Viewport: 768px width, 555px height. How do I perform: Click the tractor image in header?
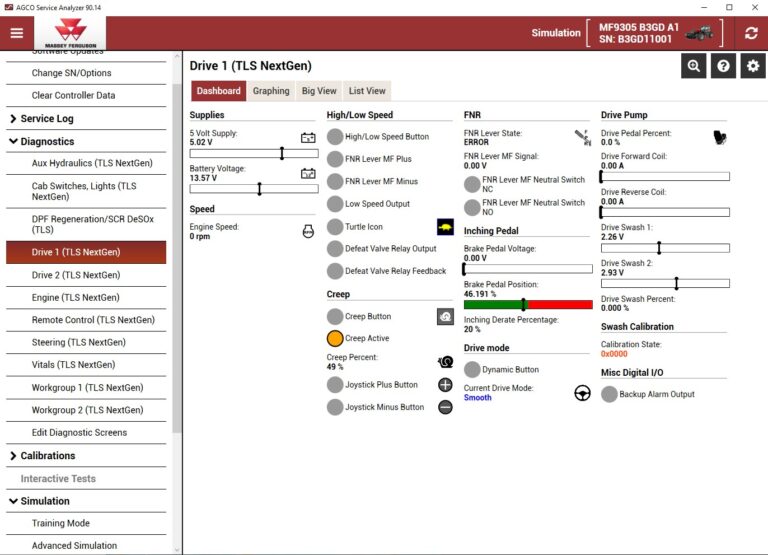tap(699, 33)
